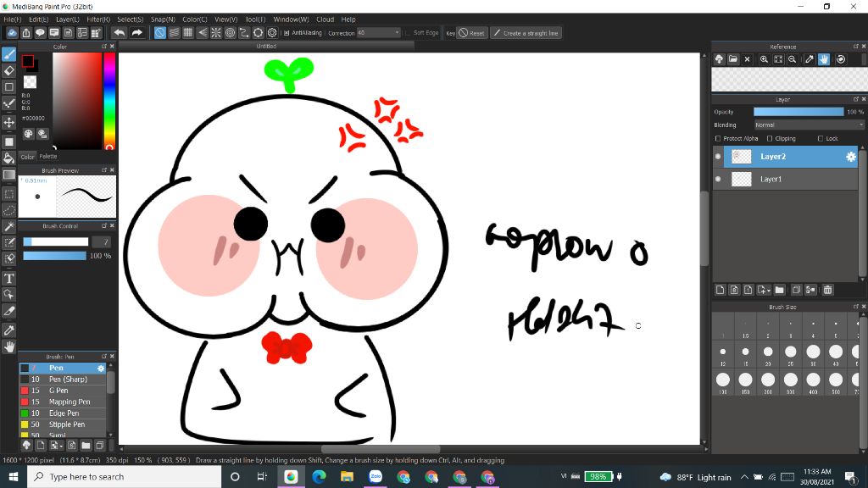Screen dimensions: 868x488
Task: Enable Protect Alpha checkbox
Action: [x=718, y=138]
